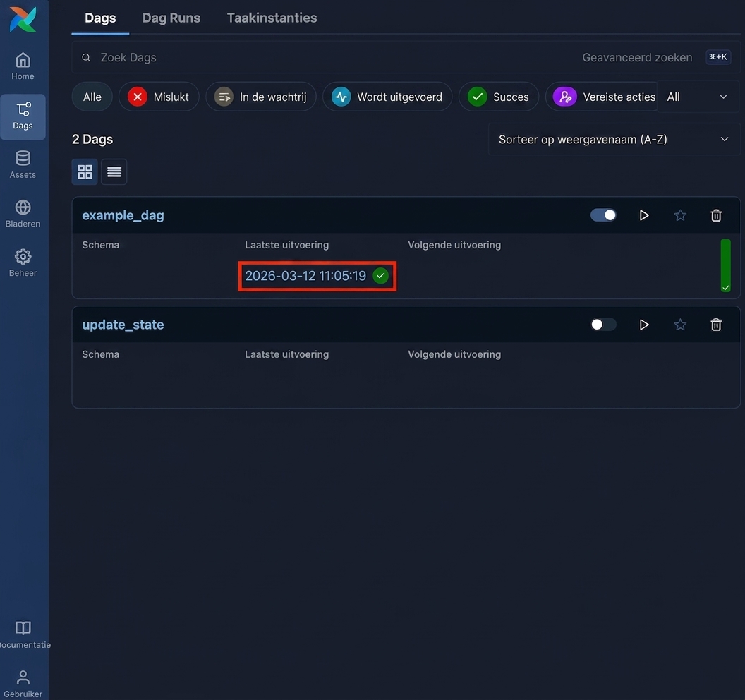Click the ⌘+K shortcut badge
This screenshot has width=745, height=700.
[x=718, y=57]
